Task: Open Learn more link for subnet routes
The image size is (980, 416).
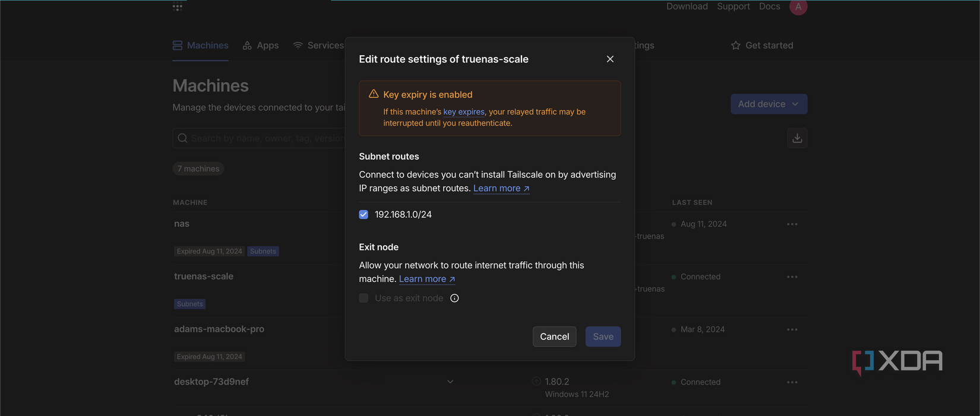Action: coord(501,189)
